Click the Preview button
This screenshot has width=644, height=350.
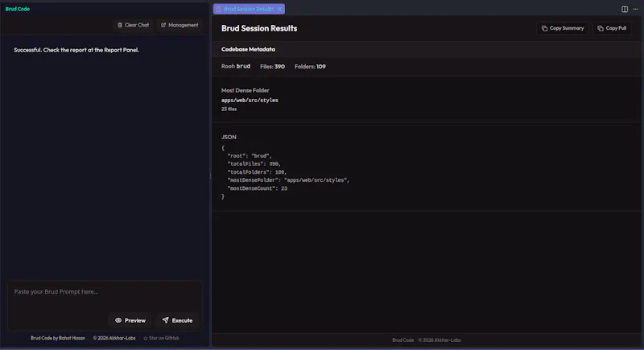130,320
